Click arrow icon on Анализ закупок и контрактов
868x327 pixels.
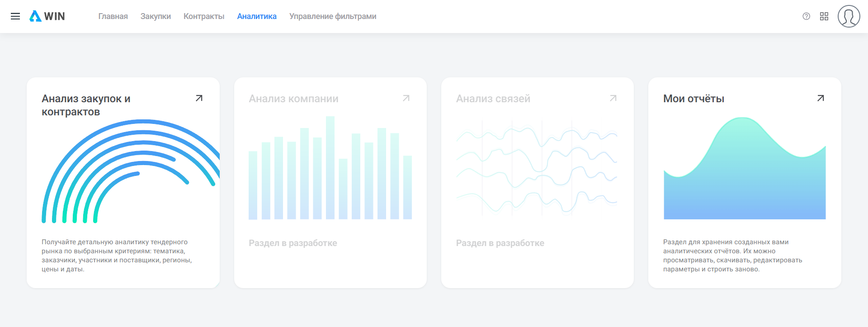199,98
